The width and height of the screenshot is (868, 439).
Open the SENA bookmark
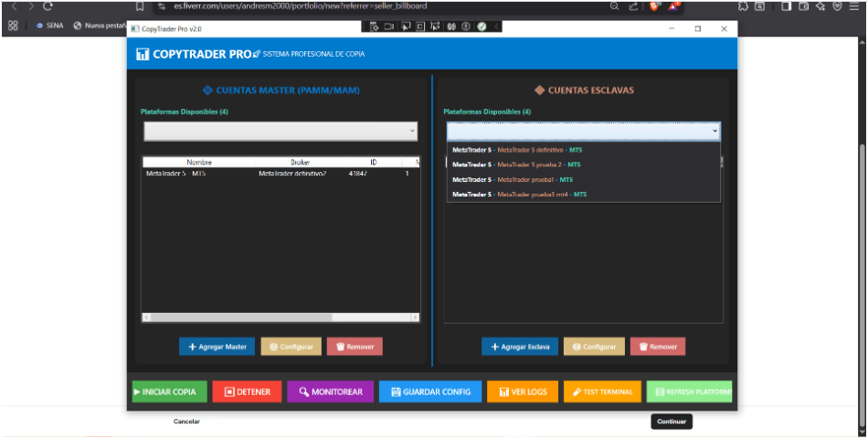coord(50,25)
